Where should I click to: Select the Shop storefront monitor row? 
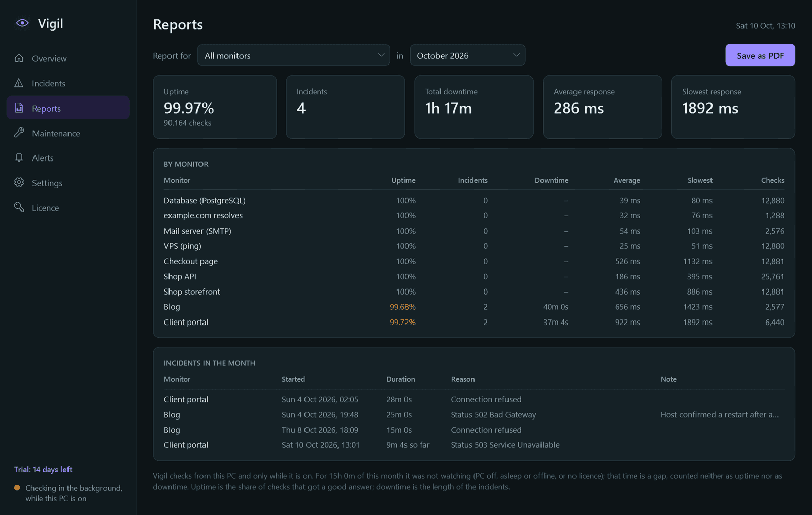click(474, 292)
